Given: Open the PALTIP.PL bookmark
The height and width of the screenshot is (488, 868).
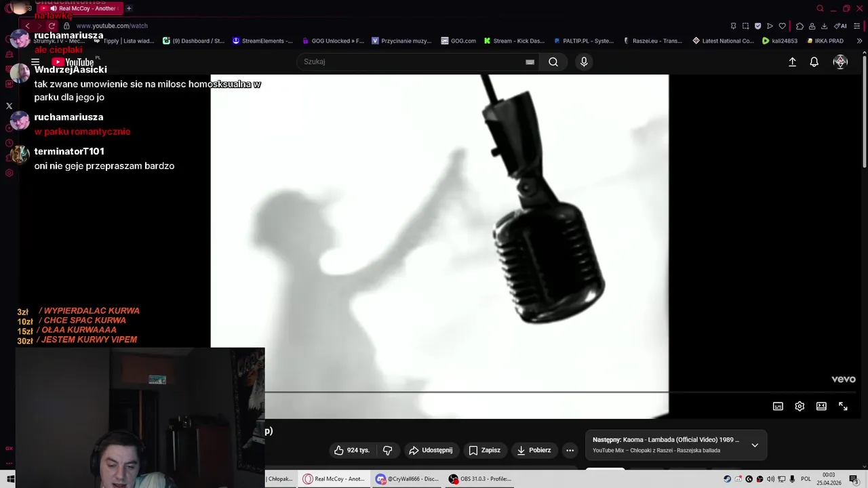Looking at the screenshot, I should click(x=583, y=41).
